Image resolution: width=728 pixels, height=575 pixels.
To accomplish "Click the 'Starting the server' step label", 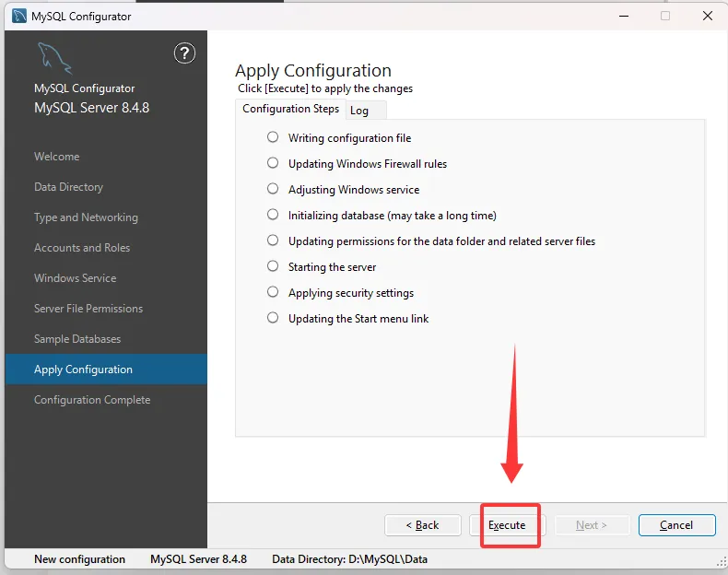I will click(333, 267).
